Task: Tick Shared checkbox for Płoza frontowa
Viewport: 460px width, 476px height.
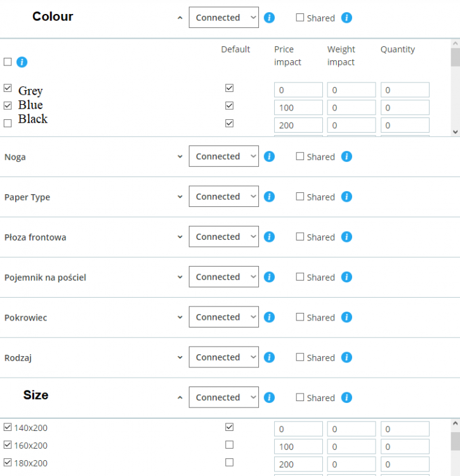Action: [300, 237]
